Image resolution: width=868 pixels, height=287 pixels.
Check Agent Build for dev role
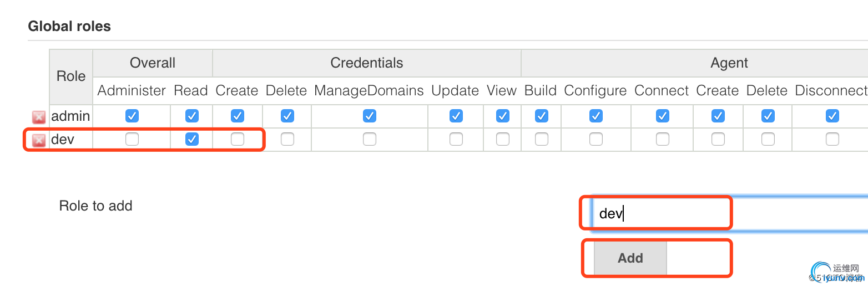pyautogui.click(x=541, y=139)
